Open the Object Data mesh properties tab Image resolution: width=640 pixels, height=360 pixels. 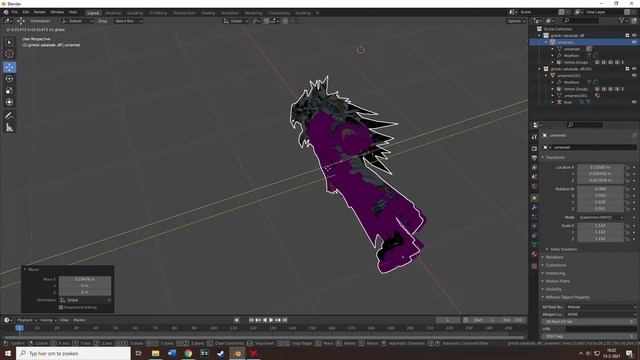point(534,244)
